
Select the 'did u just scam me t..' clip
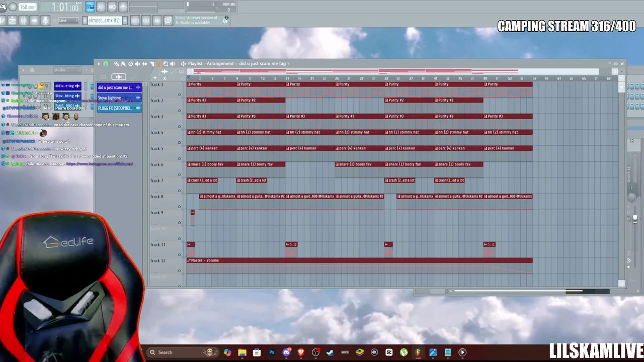point(119,87)
